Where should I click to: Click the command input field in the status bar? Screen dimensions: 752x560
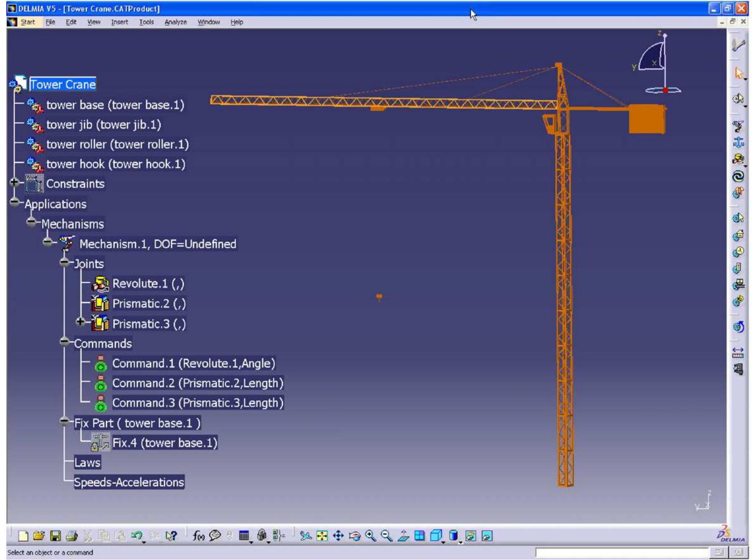point(622,552)
